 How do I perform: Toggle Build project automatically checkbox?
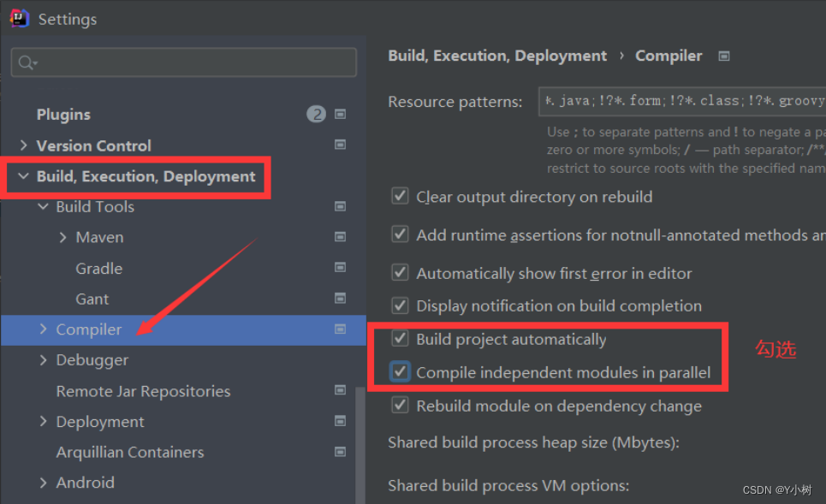tap(400, 338)
